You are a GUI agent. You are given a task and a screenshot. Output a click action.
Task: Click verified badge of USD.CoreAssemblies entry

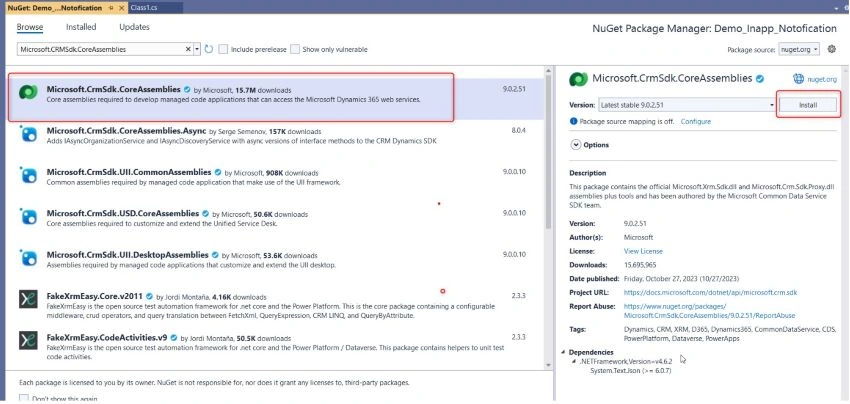click(205, 214)
